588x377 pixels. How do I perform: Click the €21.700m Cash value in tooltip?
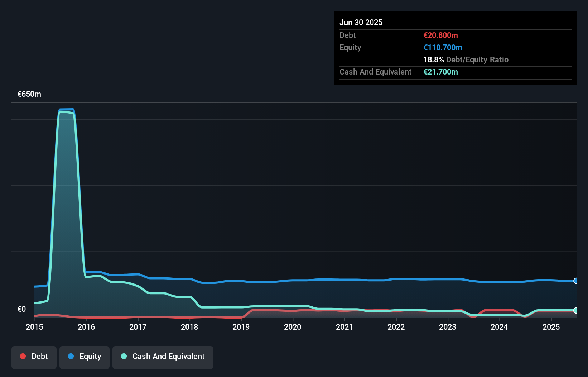coord(440,72)
